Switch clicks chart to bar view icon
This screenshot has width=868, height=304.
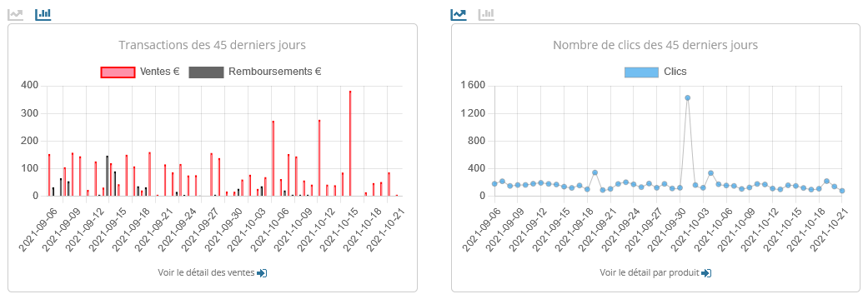[487, 14]
